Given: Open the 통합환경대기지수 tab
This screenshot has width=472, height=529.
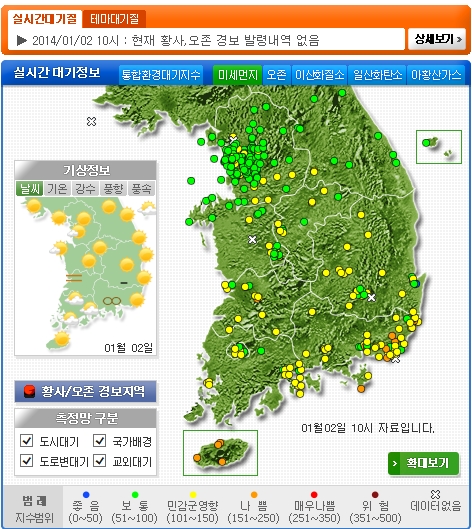Looking at the screenshot, I should tap(161, 75).
